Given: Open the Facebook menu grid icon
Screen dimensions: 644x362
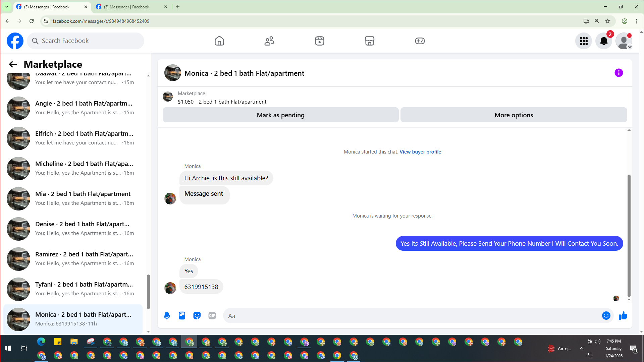Looking at the screenshot, I should pos(584,41).
